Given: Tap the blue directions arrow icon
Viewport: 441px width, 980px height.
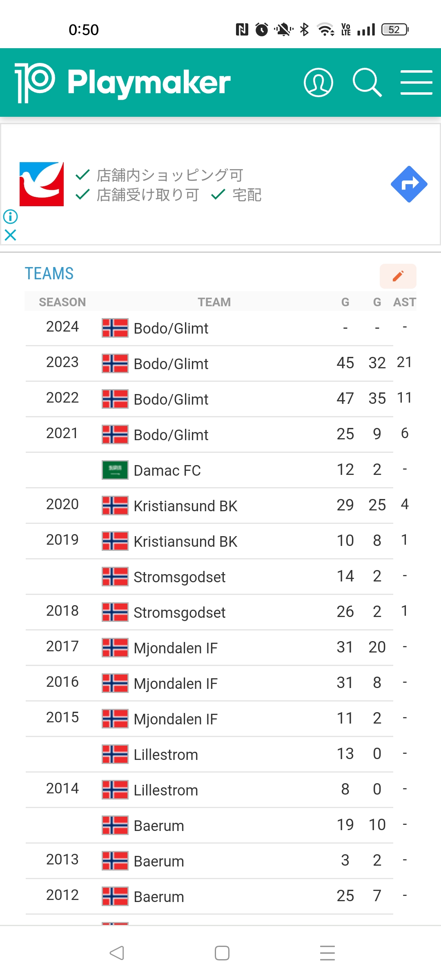Looking at the screenshot, I should [x=409, y=184].
